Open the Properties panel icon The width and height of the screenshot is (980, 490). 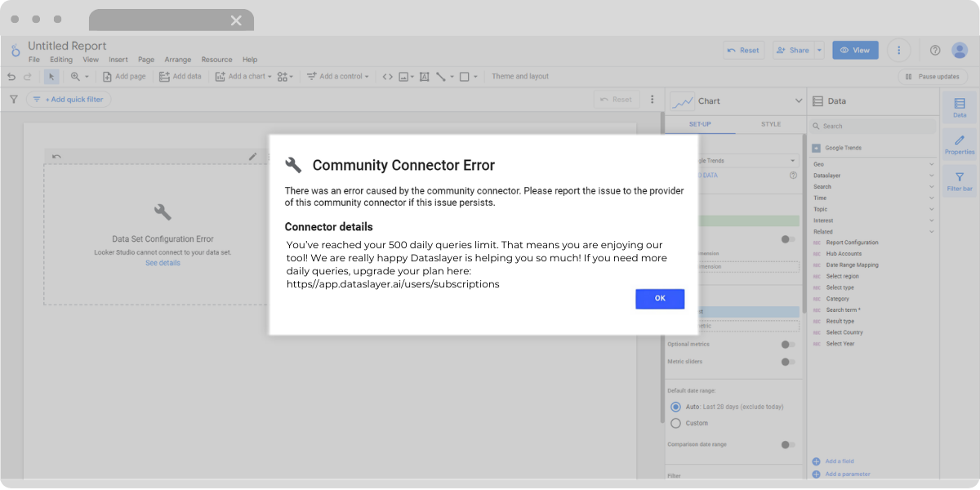point(959,145)
